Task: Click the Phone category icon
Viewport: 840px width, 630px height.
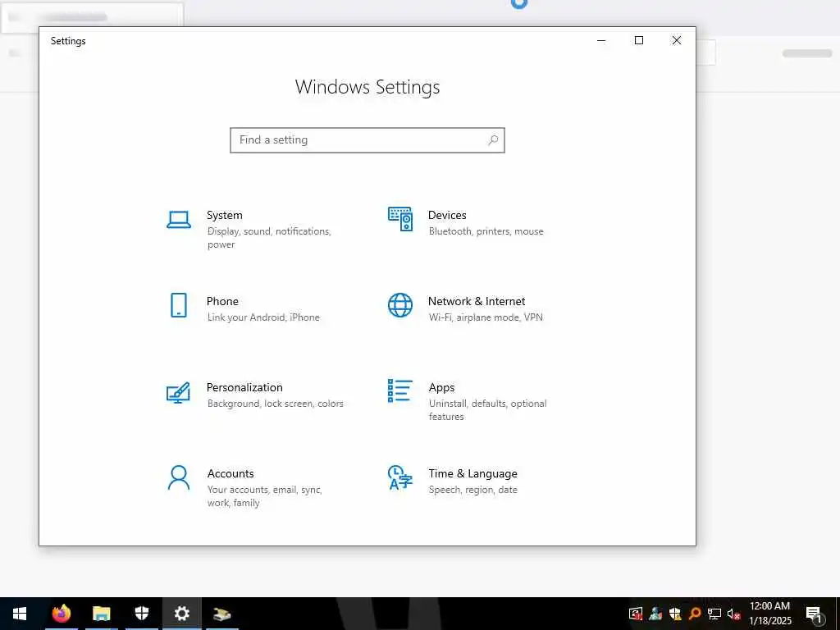Action: (x=178, y=305)
